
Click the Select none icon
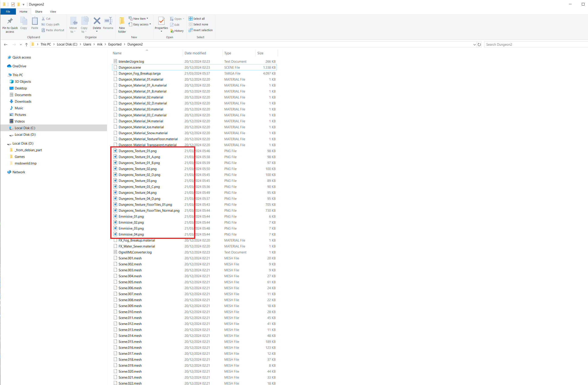pyautogui.click(x=191, y=24)
